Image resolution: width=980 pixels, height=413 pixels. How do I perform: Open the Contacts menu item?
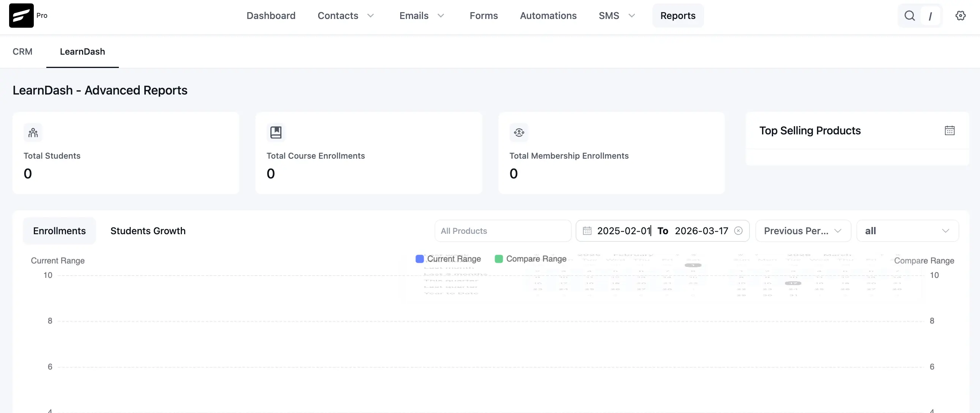click(x=338, y=16)
